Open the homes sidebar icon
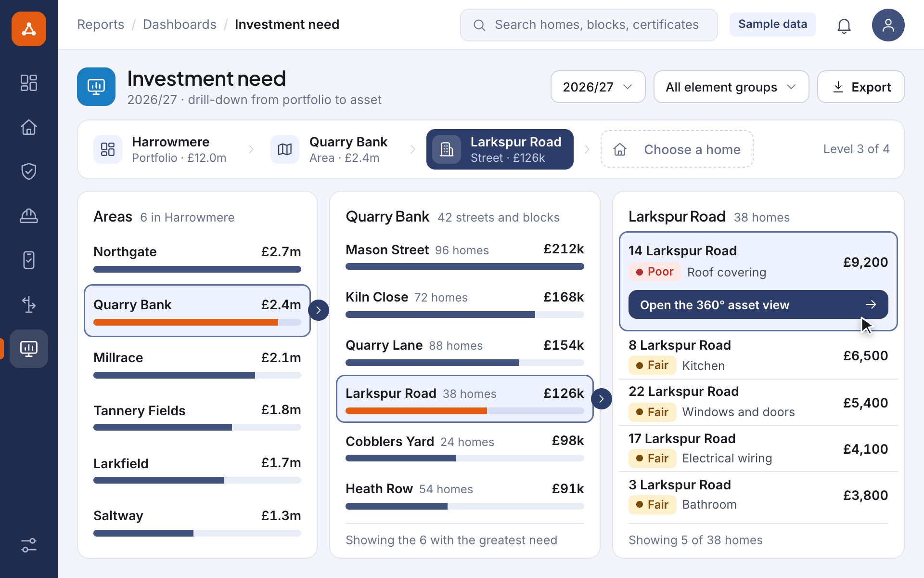This screenshot has height=578, width=924. (x=29, y=127)
